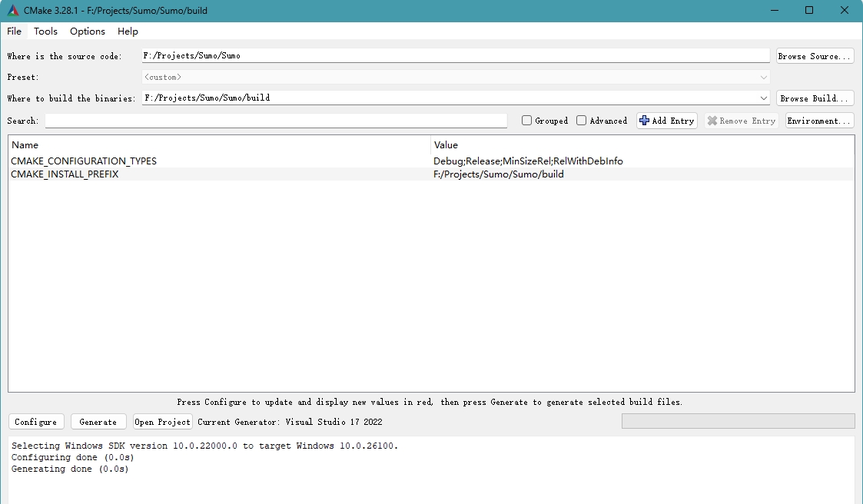Click 'Current Generator: Visual Studio 17 2022' label

coord(290,422)
